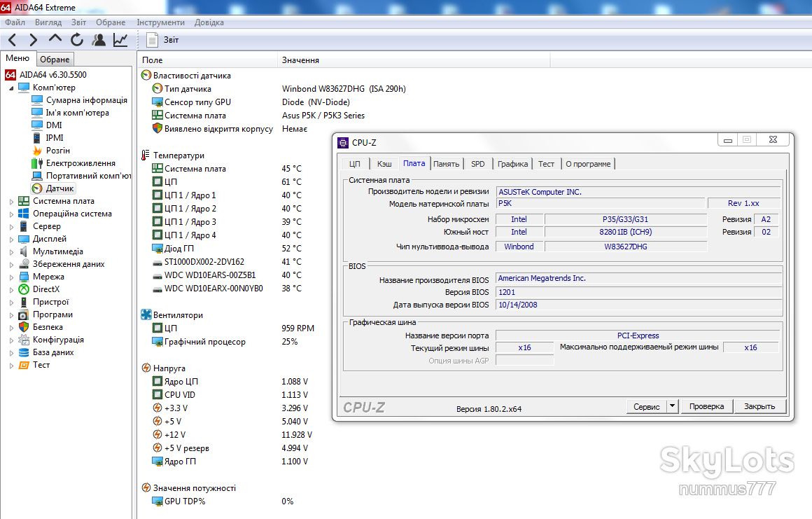Select the Портативний комп'ютер tree item

click(x=82, y=176)
